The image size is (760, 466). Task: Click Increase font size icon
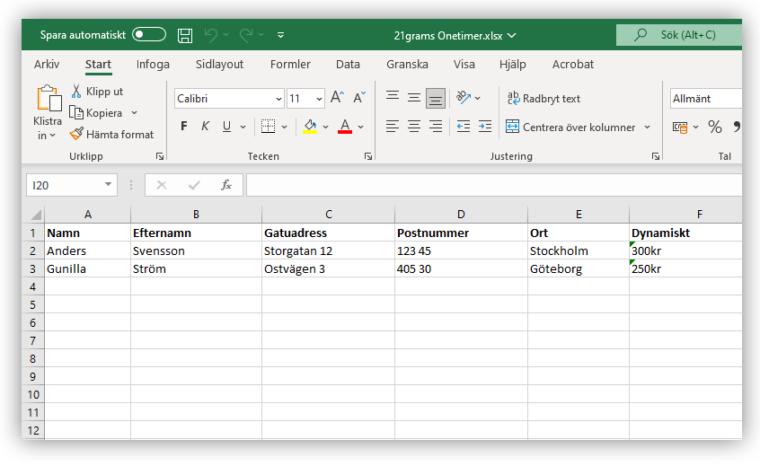337,97
